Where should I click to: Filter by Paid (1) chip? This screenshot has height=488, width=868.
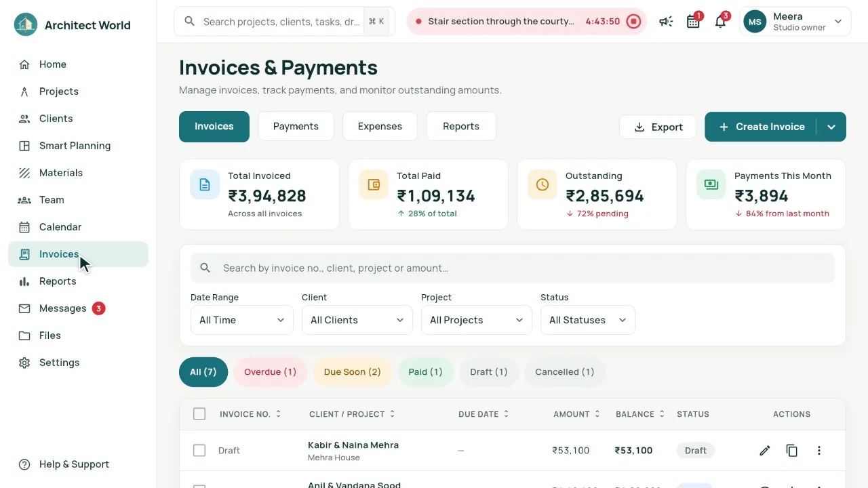(425, 372)
